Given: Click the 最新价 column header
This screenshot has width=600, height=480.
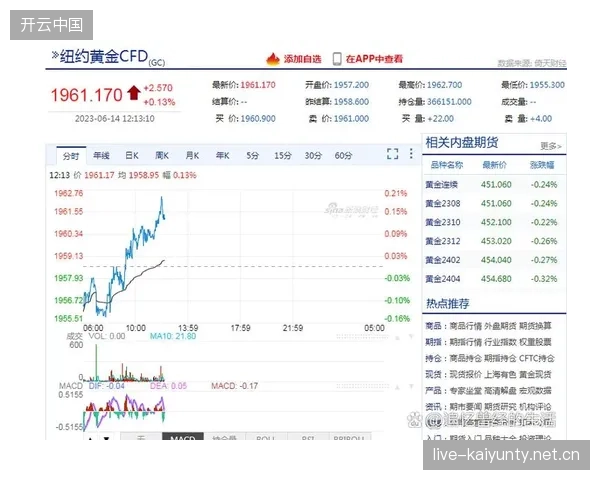Looking at the screenshot, I should [x=494, y=165].
